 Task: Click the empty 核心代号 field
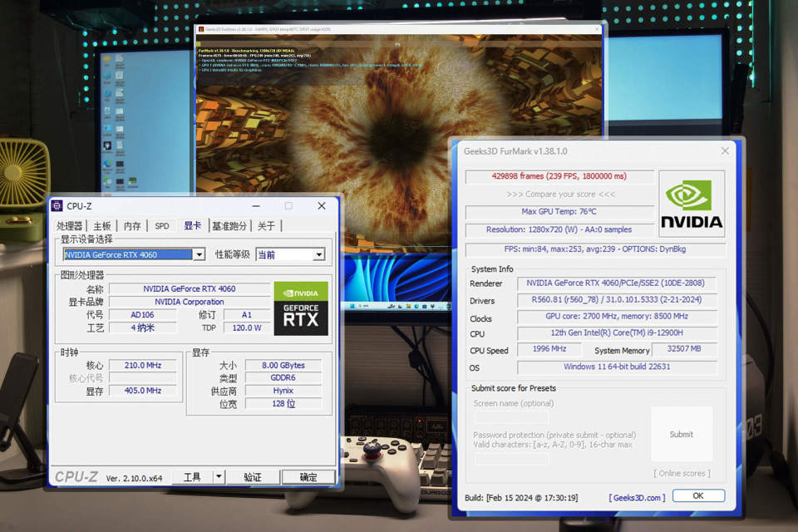click(x=143, y=378)
